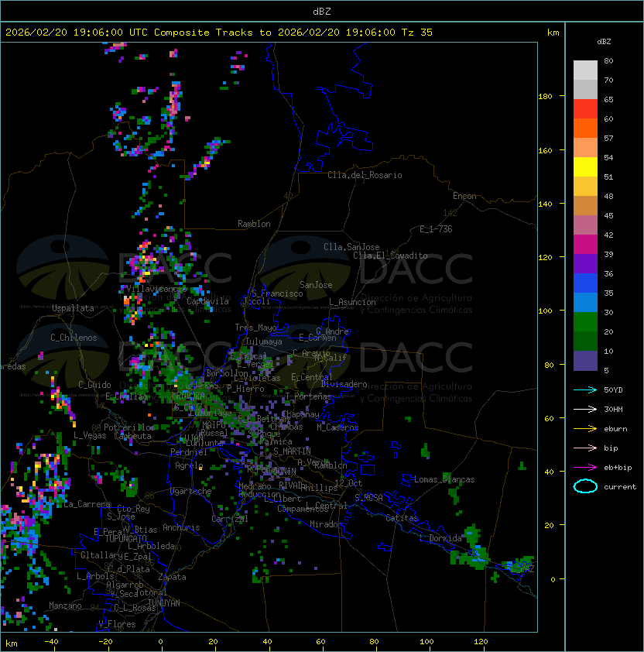Click the 180 km tick on vertical axis

[x=545, y=96]
